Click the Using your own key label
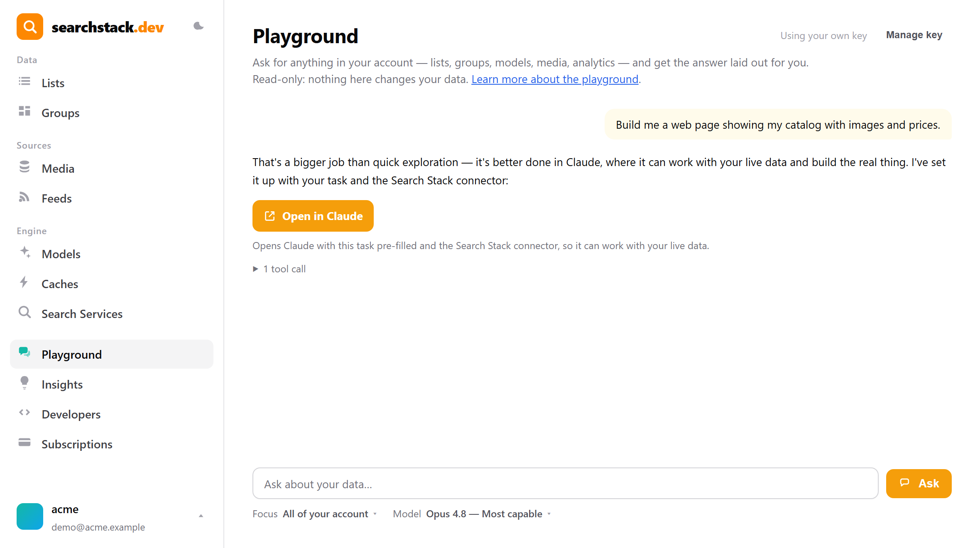The image size is (980, 548). click(823, 36)
